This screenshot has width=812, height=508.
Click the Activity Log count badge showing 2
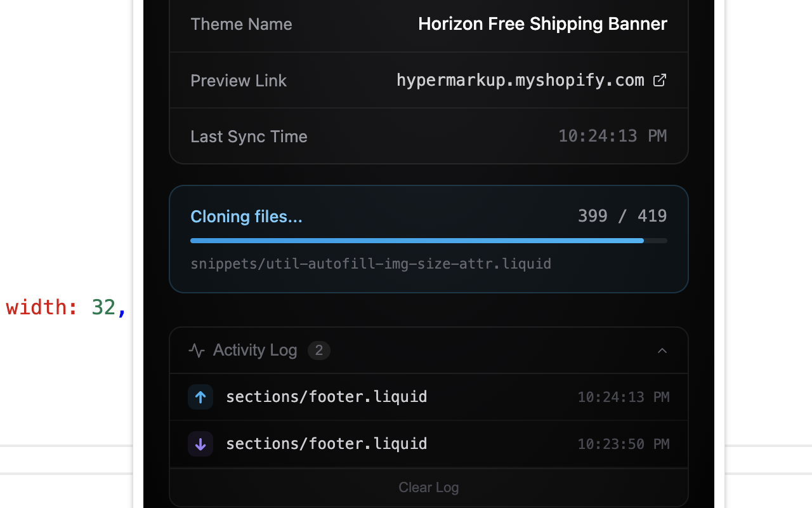pos(319,351)
